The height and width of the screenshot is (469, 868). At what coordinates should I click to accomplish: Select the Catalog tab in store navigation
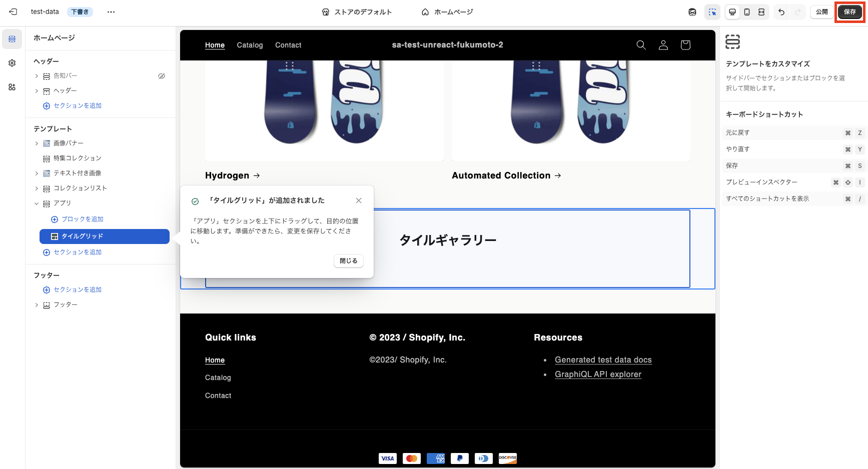250,45
